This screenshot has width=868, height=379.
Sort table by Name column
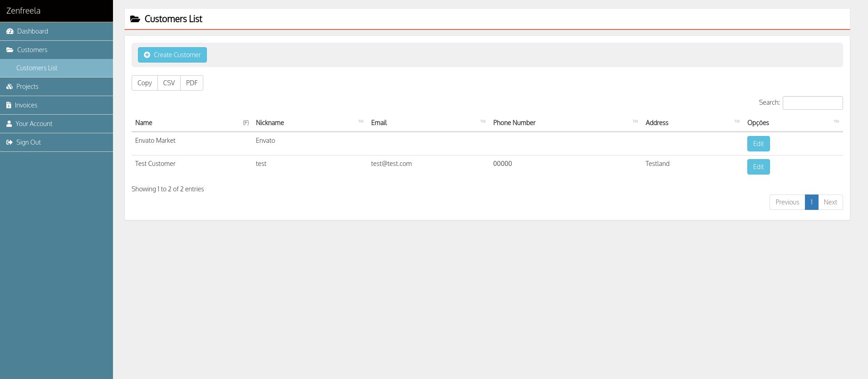click(x=144, y=123)
